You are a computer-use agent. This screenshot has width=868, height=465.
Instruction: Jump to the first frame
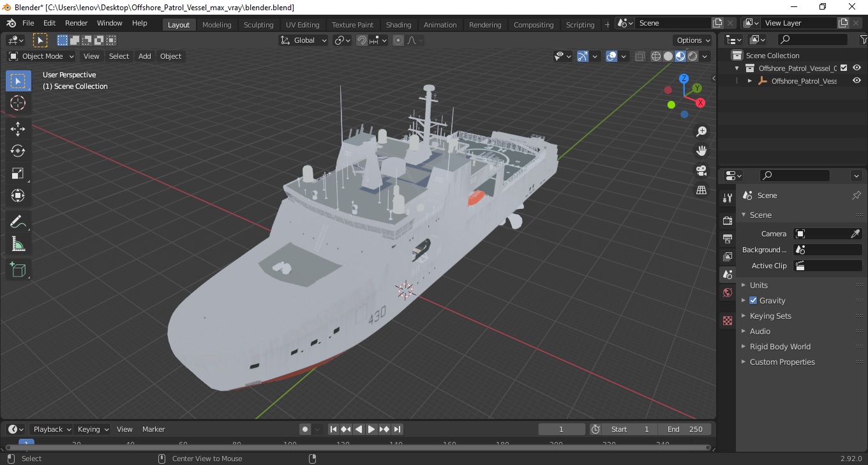333,429
